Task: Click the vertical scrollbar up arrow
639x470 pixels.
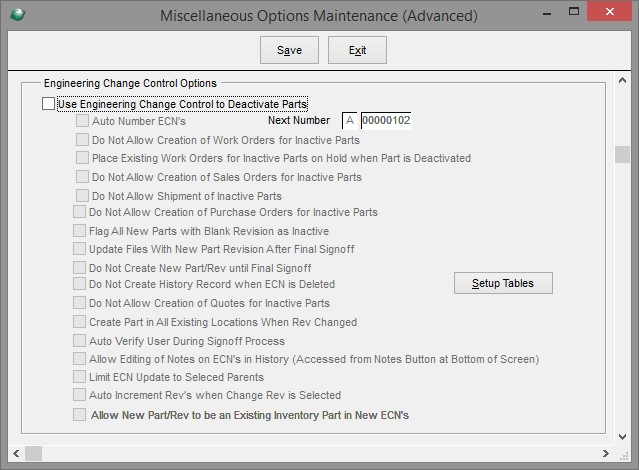Action: [622, 80]
